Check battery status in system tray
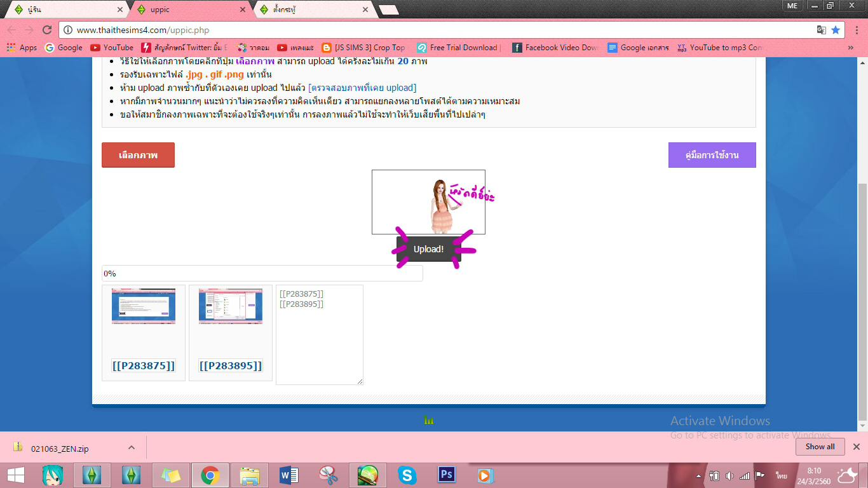The height and width of the screenshot is (488, 868). (x=714, y=475)
